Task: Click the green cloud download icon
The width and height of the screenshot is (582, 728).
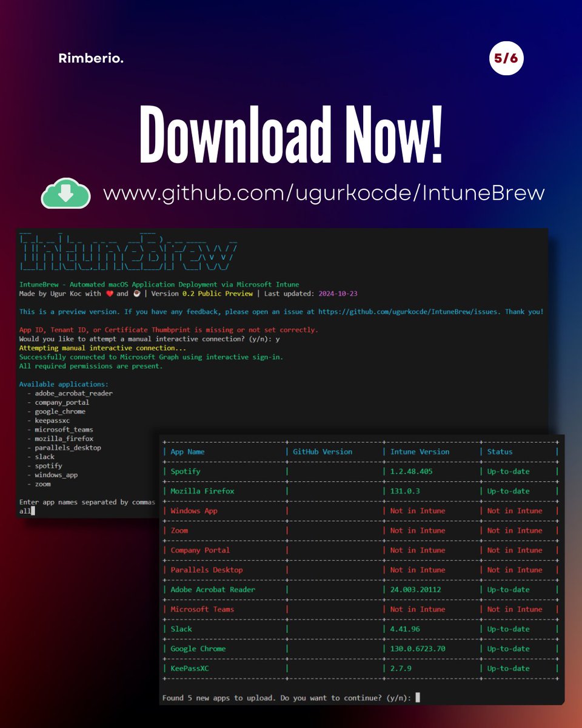Action: tap(65, 195)
